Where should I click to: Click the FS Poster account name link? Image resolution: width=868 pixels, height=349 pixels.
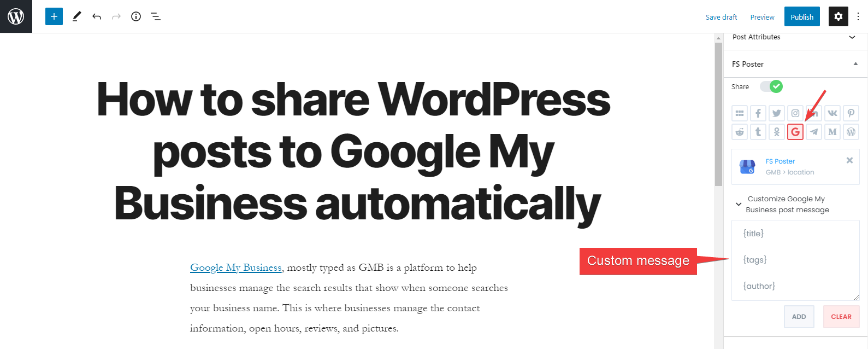tap(780, 161)
